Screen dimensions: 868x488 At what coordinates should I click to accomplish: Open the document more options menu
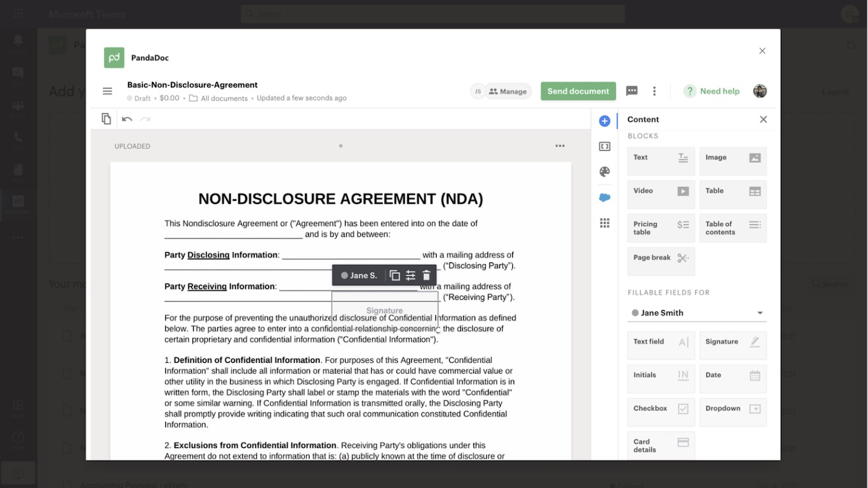pyautogui.click(x=654, y=91)
